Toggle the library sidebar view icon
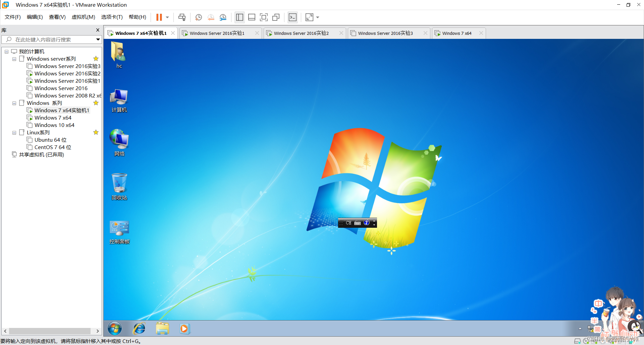Image resolution: width=644 pixels, height=345 pixels. [239, 17]
